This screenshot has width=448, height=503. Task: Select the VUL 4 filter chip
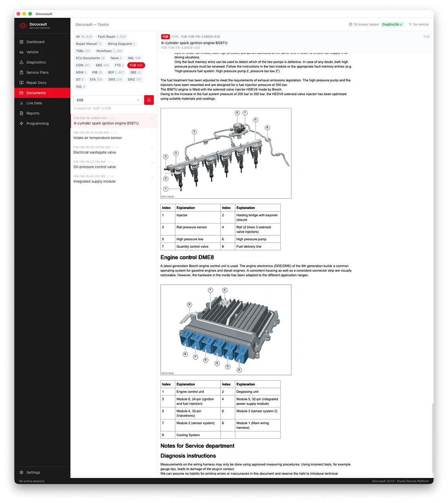pyautogui.click(x=81, y=87)
